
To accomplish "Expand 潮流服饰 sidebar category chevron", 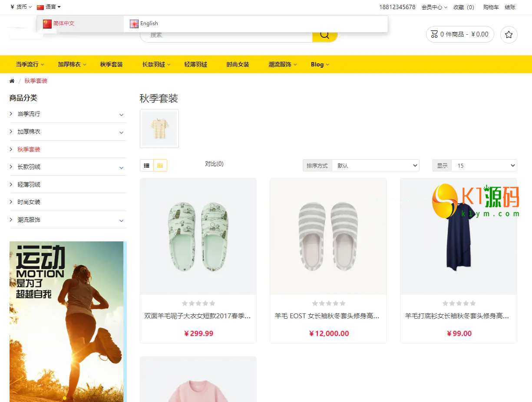I will (121, 221).
